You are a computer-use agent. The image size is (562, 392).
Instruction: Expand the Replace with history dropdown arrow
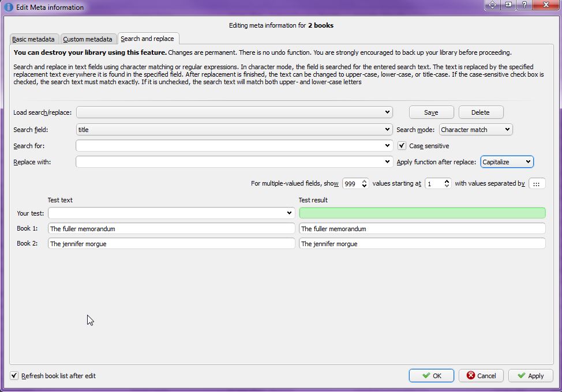point(387,162)
